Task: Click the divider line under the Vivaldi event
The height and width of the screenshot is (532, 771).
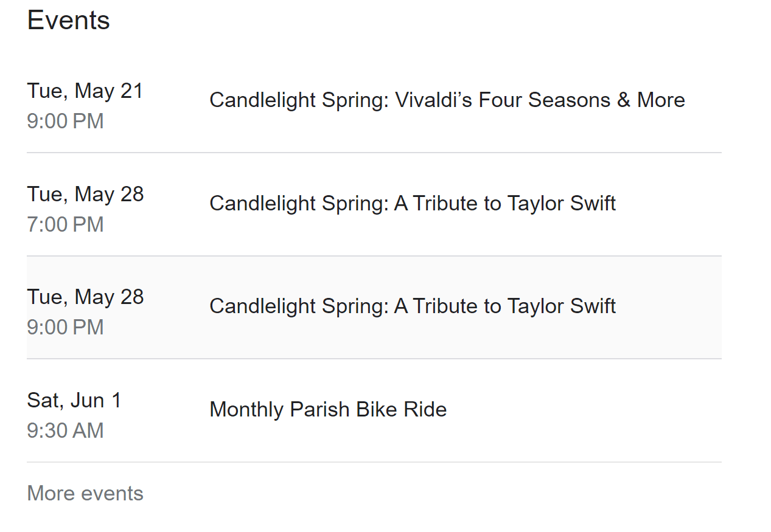Action: 374,153
